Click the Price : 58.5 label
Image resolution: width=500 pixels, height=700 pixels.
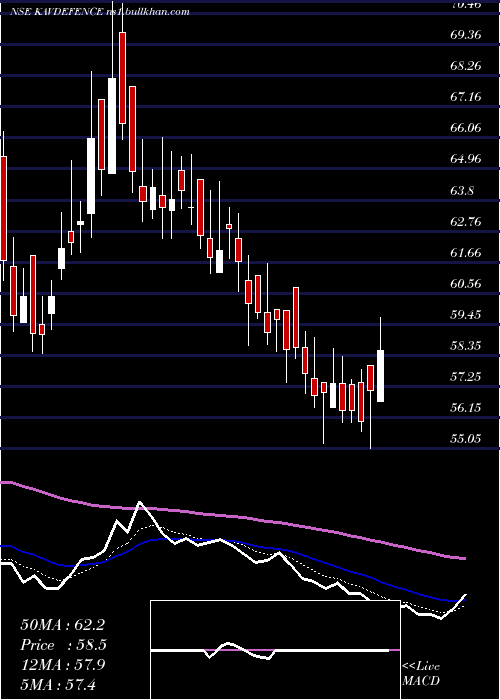pos(62,645)
